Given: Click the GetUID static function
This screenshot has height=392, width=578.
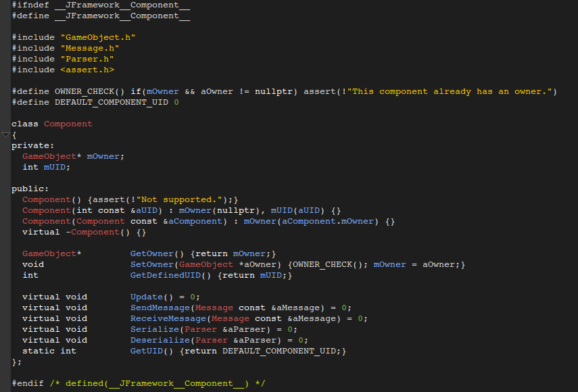Looking at the screenshot, I should pos(146,351).
